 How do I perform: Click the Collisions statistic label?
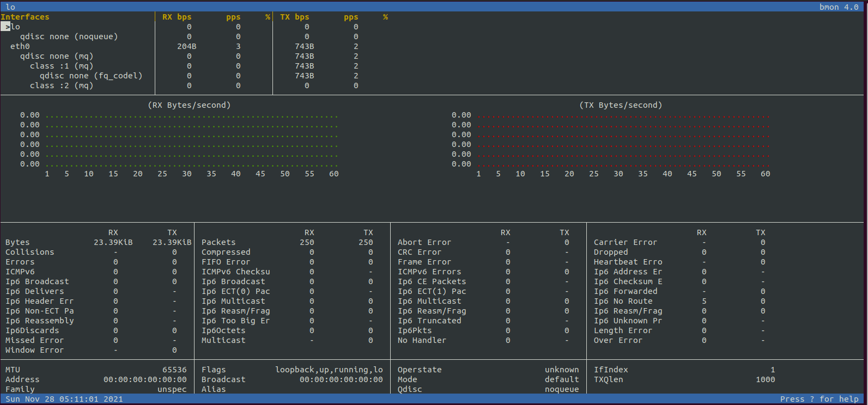pyautogui.click(x=30, y=252)
